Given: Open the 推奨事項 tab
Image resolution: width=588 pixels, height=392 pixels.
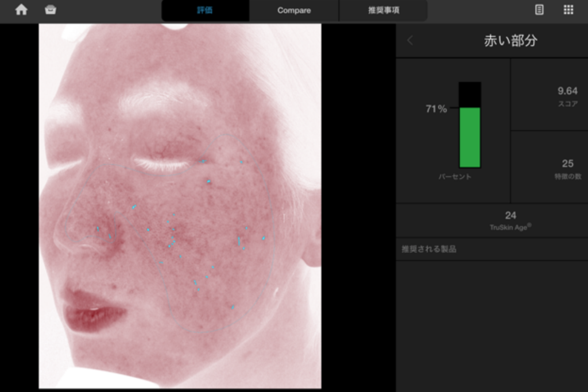Looking at the screenshot, I should pos(383,10).
